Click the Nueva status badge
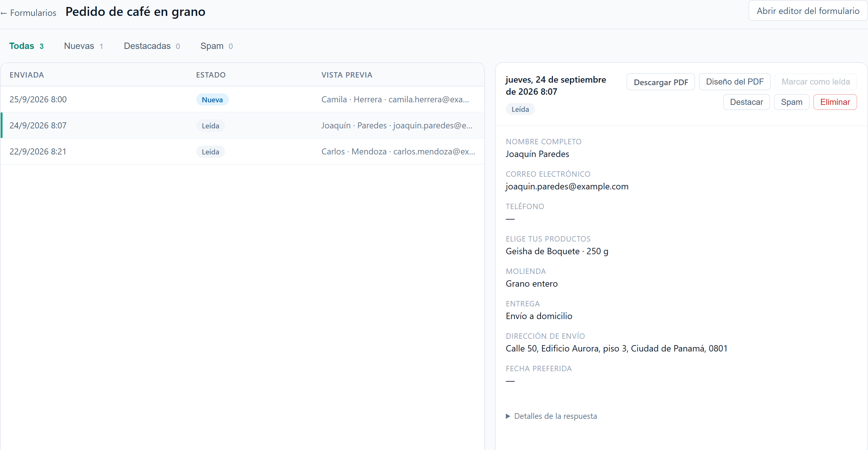 (x=212, y=100)
